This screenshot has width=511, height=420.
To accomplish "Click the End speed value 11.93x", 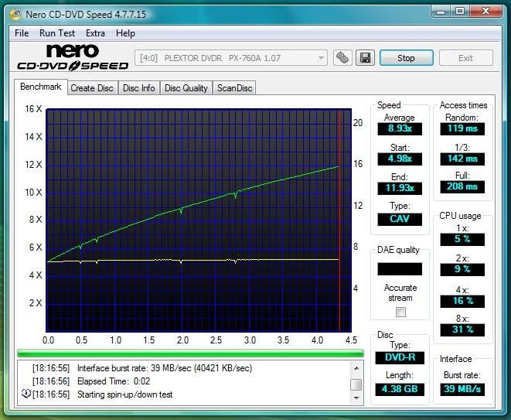I will [400, 188].
